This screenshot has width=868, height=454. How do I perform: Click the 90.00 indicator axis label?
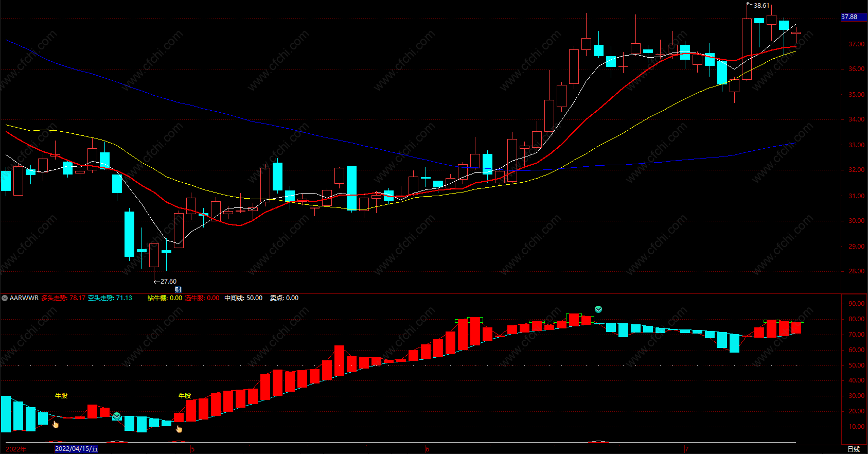(x=857, y=304)
